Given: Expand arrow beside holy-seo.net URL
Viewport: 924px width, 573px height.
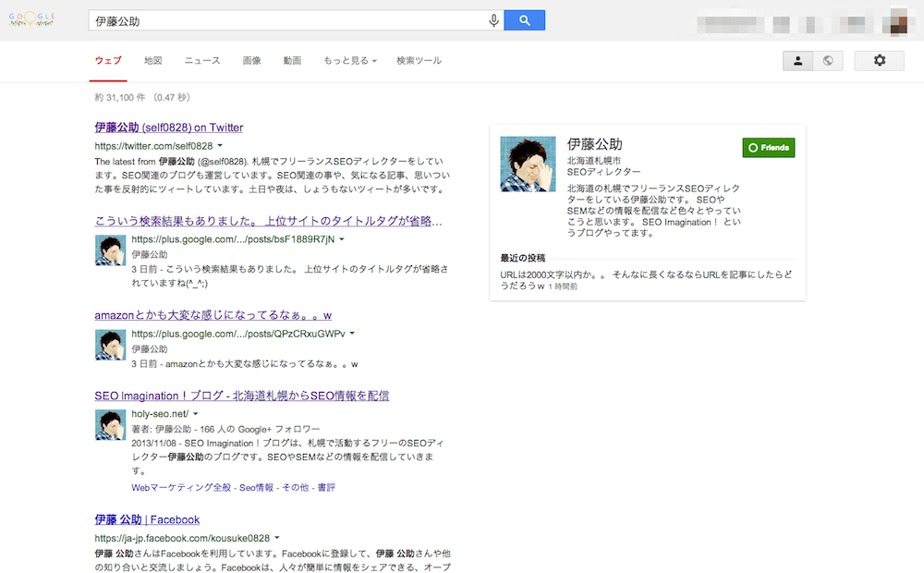Looking at the screenshot, I should [195, 414].
